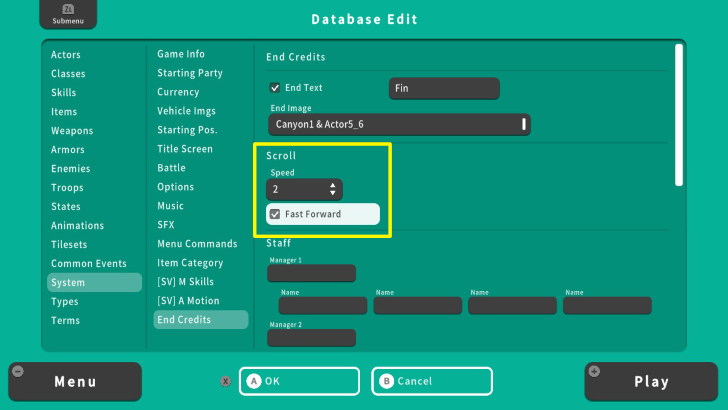Decrease the Scroll Speed with down arrow

click(332, 193)
